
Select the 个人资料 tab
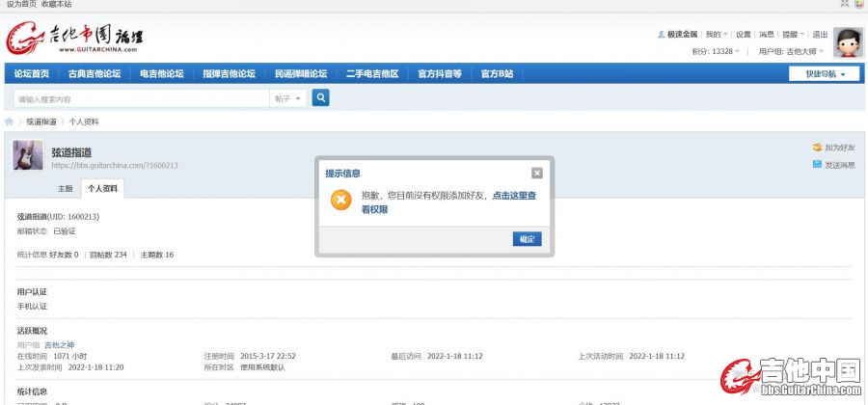(x=101, y=189)
